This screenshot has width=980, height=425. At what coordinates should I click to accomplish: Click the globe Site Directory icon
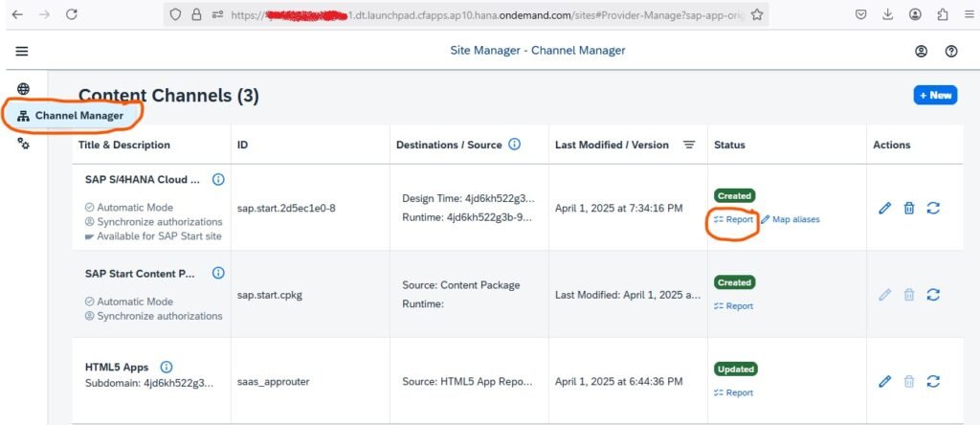click(24, 89)
